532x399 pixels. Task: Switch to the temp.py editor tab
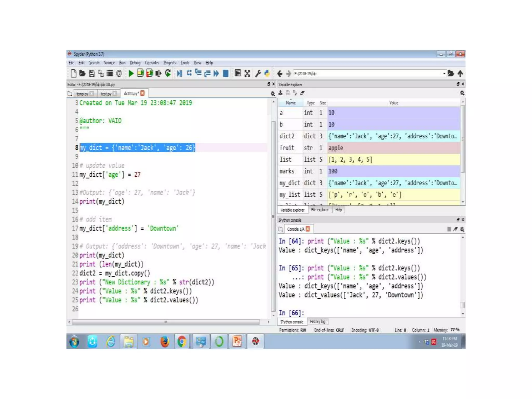pos(82,94)
